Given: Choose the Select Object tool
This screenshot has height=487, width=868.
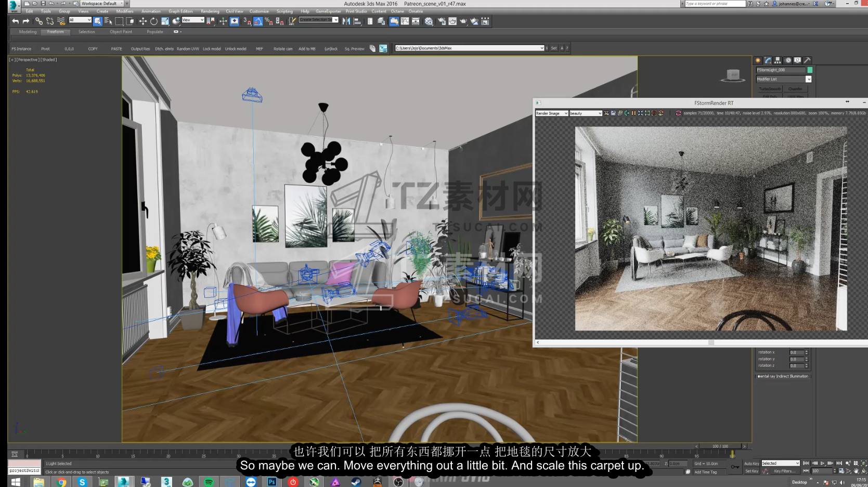Looking at the screenshot, I should pos(97,21).
